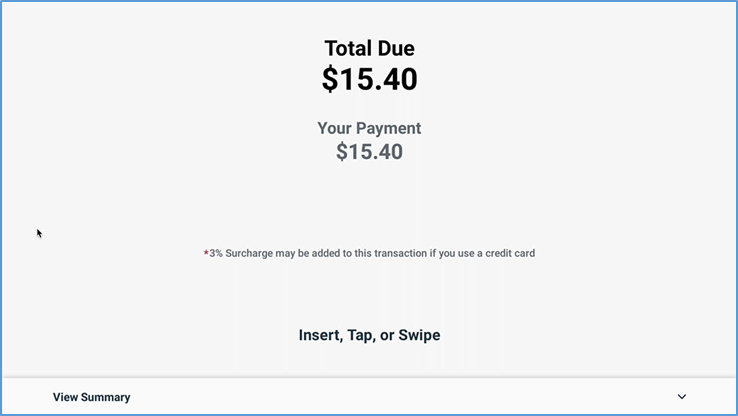Click the gray $15.40 payment amount
This screenshot has height=416, width=738.
(x=369, y=152)
